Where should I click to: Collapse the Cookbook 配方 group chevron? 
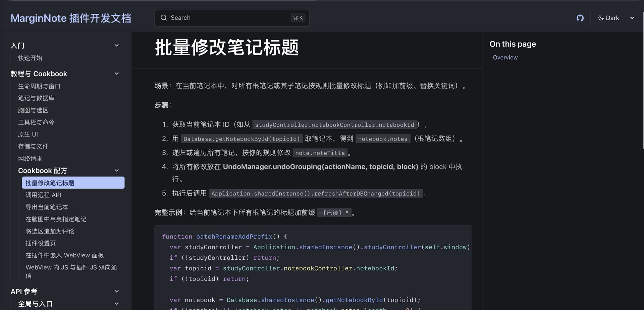click(117, 170)
